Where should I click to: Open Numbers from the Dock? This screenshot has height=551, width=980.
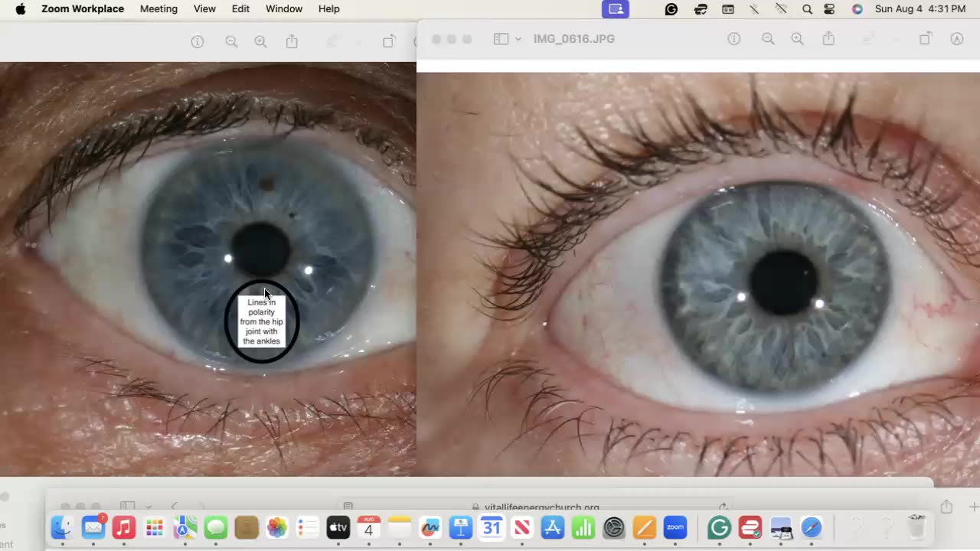[x=583, y=527]
